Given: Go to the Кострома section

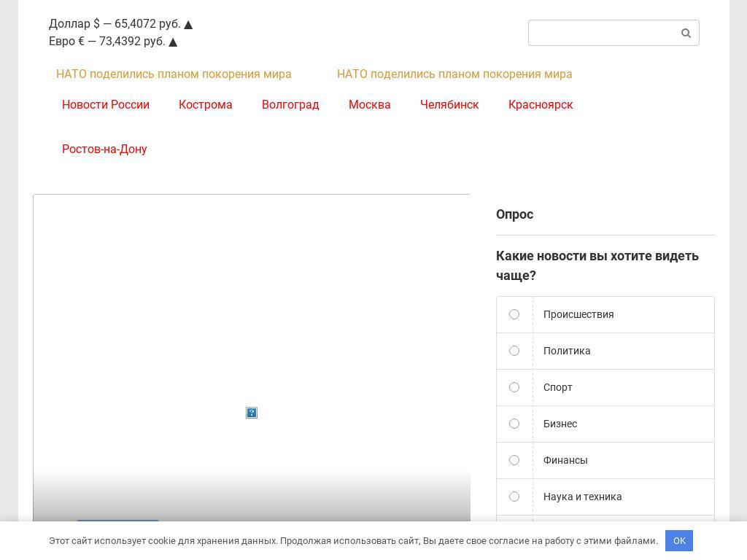Looking at the screenshot, I should 205,105.
